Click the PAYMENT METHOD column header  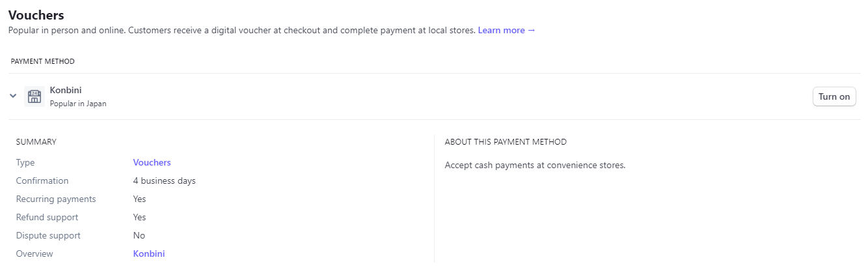[x=43, y=61]
